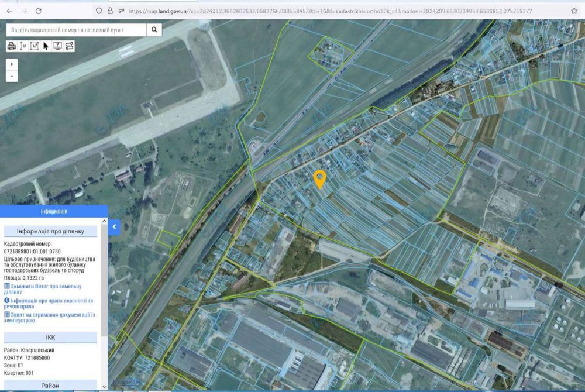The height and width of the screenshot is (392, 585).
Task: Open site permissions icon in address bar
Action: click(121, 11)
